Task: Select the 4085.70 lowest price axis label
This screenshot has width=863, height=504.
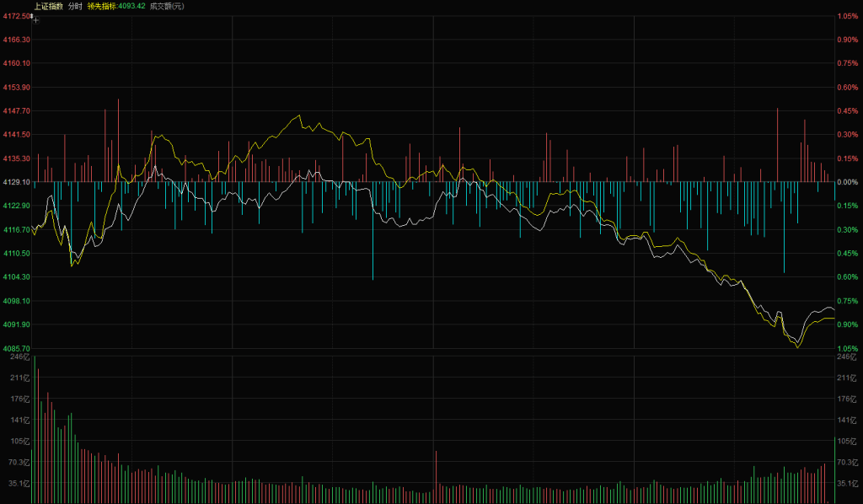Action: tap(16, 348)
